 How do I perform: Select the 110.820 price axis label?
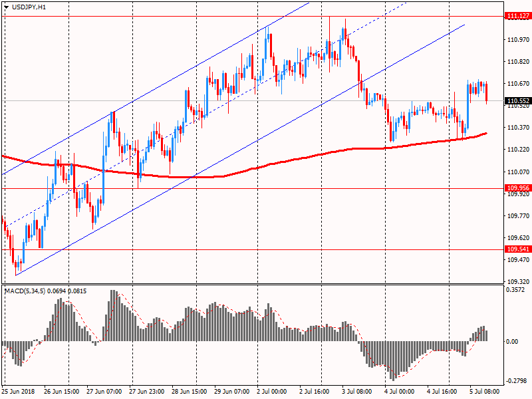519,62
